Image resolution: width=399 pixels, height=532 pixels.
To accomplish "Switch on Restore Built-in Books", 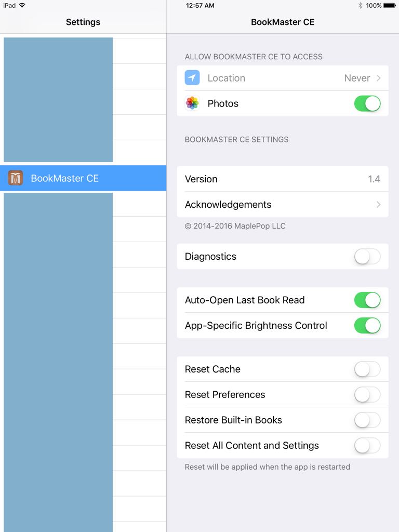I will pos(367,420).
